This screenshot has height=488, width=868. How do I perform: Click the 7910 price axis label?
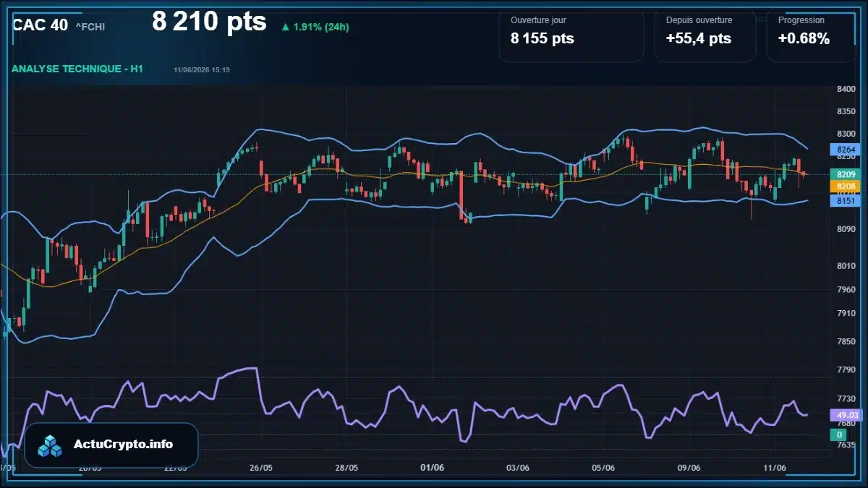[x=846, y=314]
